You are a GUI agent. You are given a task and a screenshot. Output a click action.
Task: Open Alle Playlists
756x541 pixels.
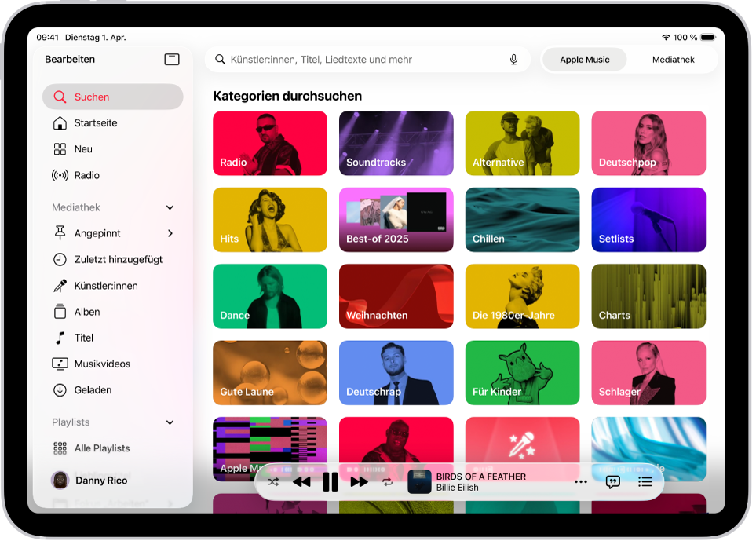tap(102, 448)
